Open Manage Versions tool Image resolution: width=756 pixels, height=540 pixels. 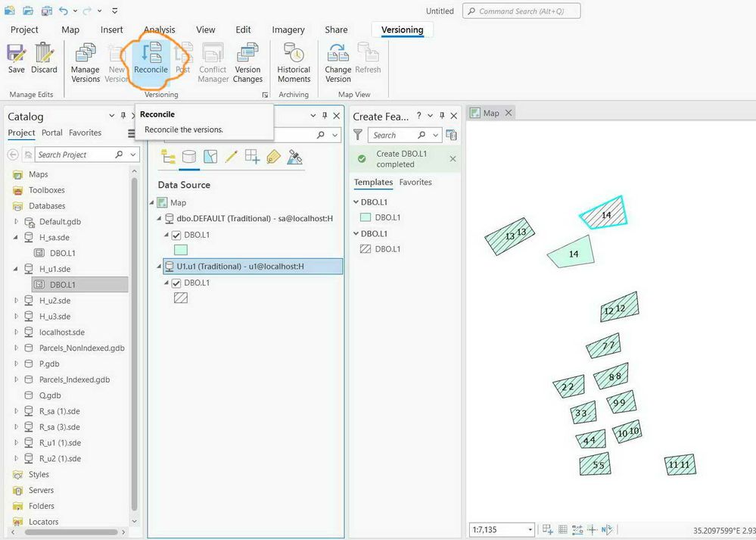pos(86,62)
